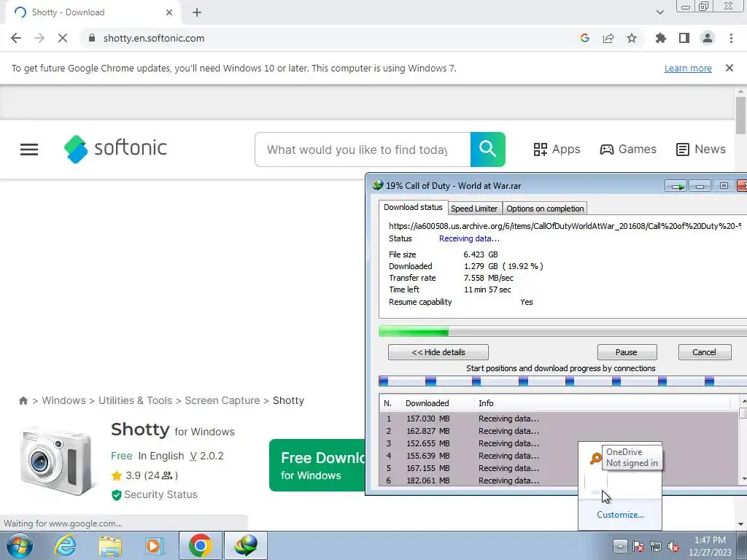Viewport: 747px width, 560px height.
Task: Click Action Center flag tray icon
Action: pos(638,546)
